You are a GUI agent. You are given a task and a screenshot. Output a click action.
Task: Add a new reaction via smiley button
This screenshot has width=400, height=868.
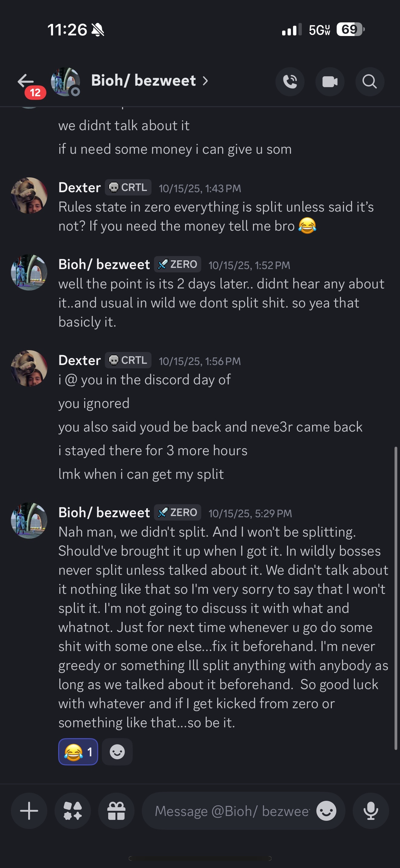point(117,751)
